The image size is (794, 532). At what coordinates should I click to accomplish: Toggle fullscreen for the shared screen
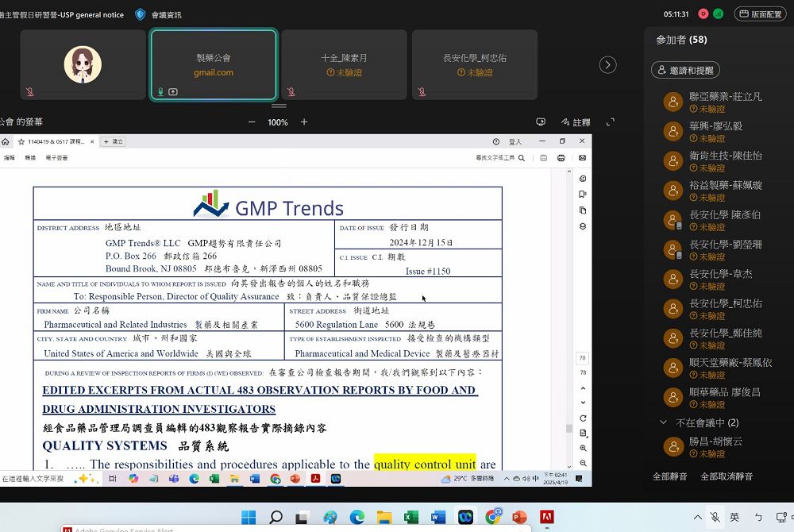pyautogui.click(x=610, y=122)
